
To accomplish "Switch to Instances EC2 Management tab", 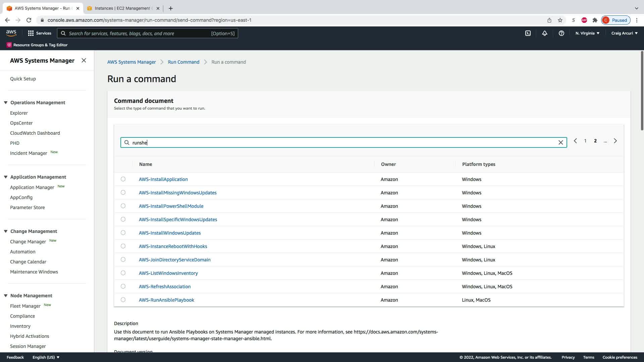I will point(122,8).
